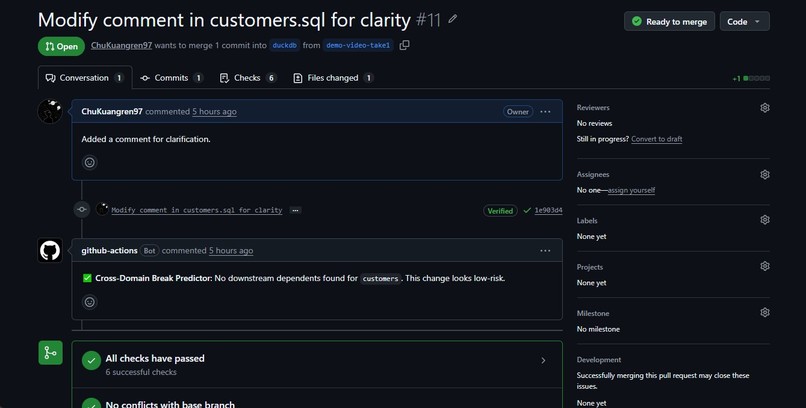Click the Ready to merge button

point(669,22)
